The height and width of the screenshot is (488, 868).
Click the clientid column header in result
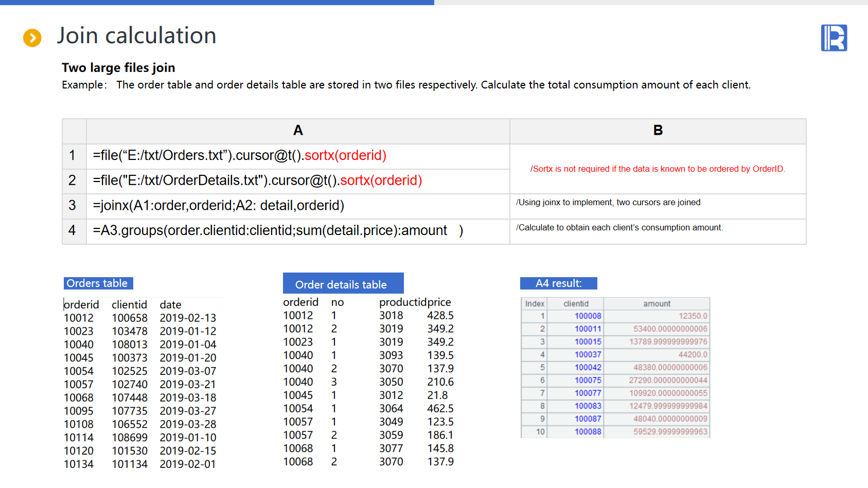click(575, 304)
